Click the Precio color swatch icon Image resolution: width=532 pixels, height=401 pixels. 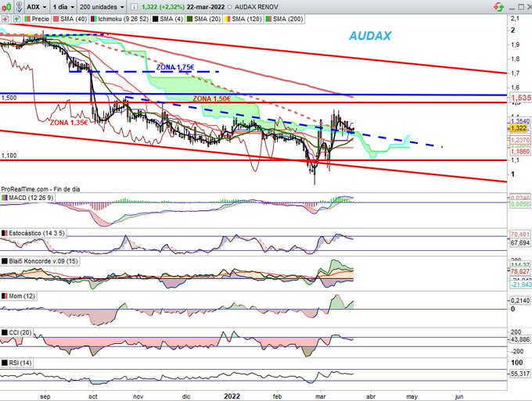pyautogui.click(x=27, y=19)
